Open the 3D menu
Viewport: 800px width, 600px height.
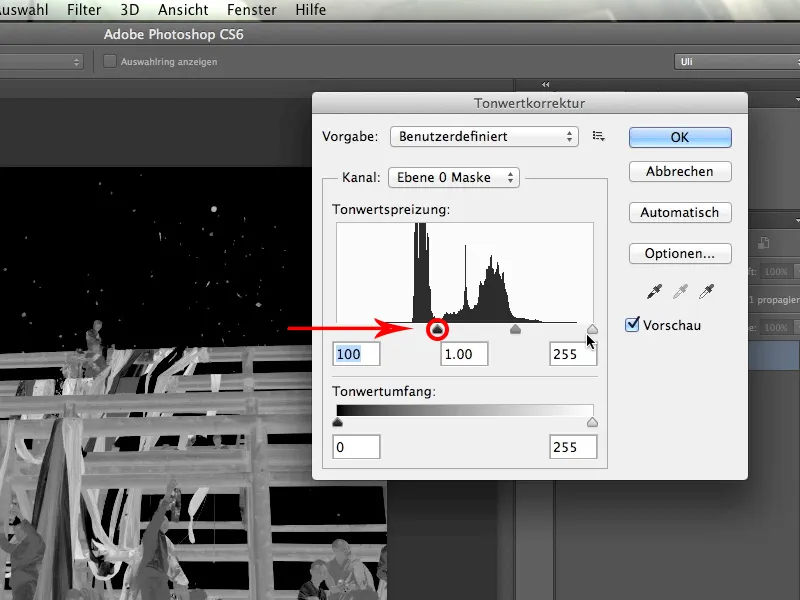[x=130, y=10]
